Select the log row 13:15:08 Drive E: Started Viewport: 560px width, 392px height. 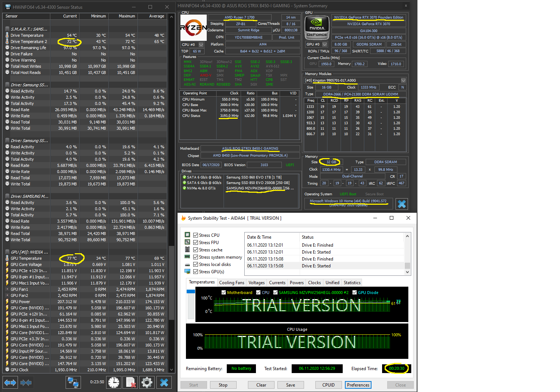coord(324,266)
